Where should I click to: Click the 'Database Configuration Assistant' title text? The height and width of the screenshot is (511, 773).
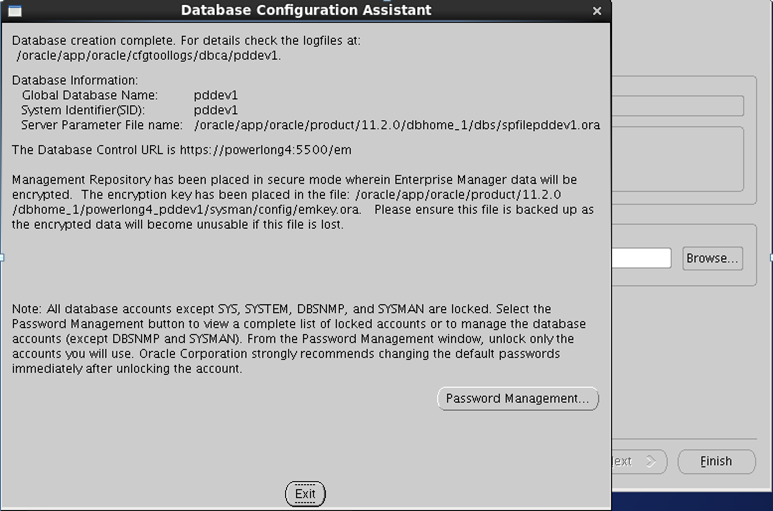[306, 10]
